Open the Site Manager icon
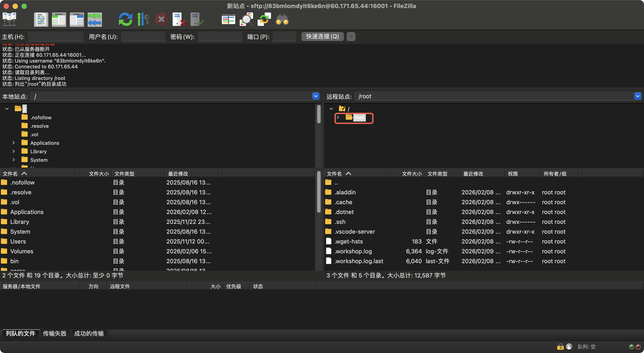644x353 pixels. (9, 19)
